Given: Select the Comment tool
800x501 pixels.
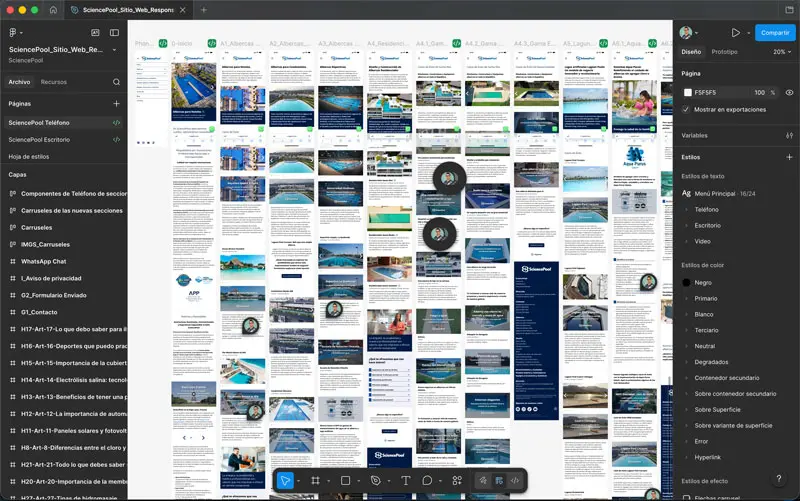Looking at the screenshot, I should pyautogui.click(x=427, y=481).
